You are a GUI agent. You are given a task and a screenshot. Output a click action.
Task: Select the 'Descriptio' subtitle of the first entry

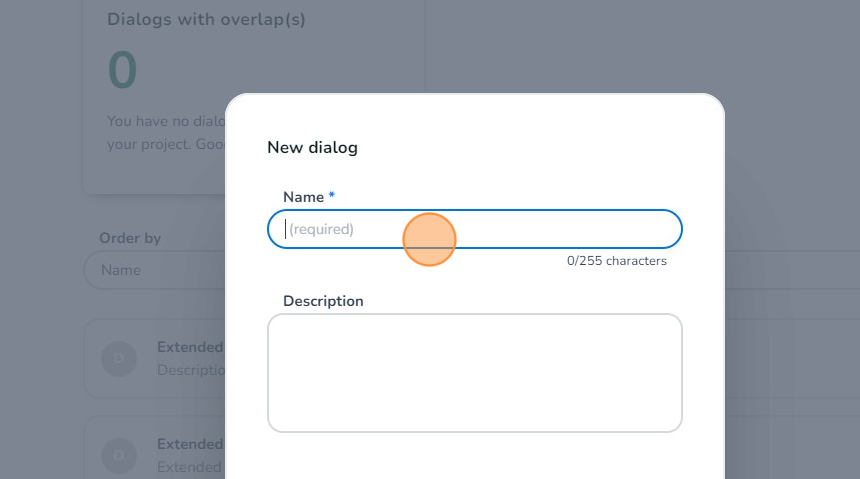tap(190, 370)
